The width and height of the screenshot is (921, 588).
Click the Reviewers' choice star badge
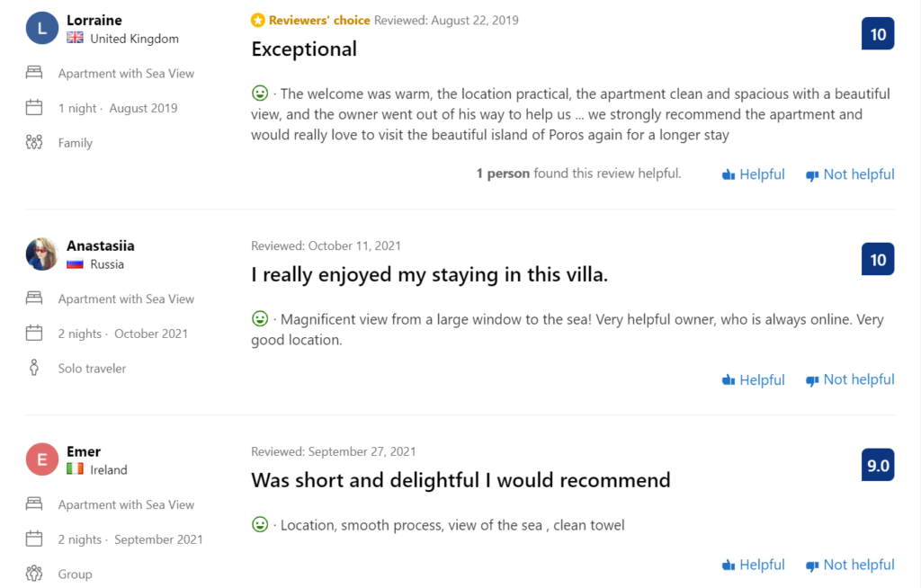(x=258, y=20)
